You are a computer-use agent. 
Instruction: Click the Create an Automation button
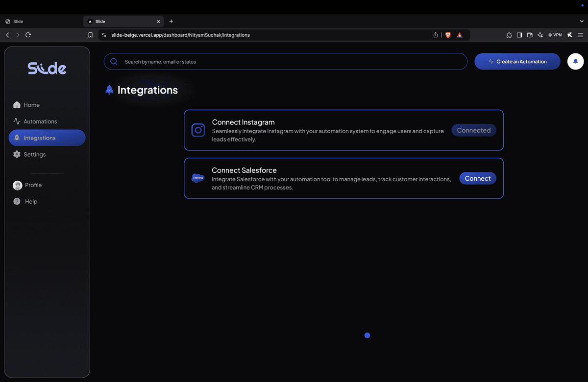tap(517, 61)
